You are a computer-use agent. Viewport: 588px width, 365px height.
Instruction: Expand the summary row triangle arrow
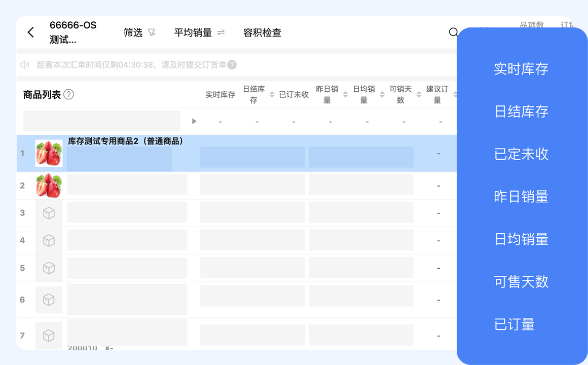(x=194, y=122)
